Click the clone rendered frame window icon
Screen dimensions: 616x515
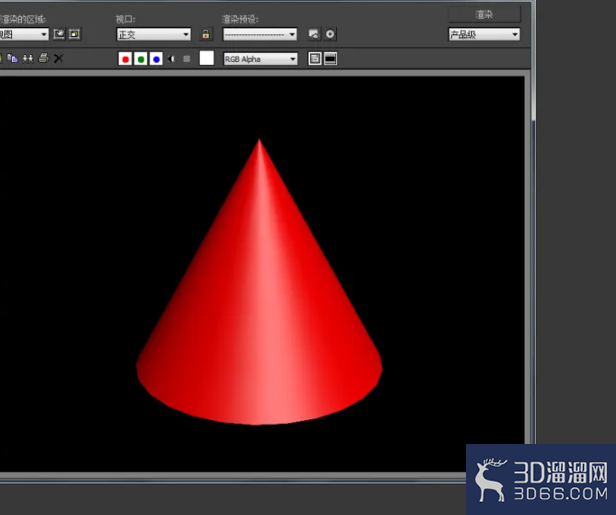click(28, 59)
